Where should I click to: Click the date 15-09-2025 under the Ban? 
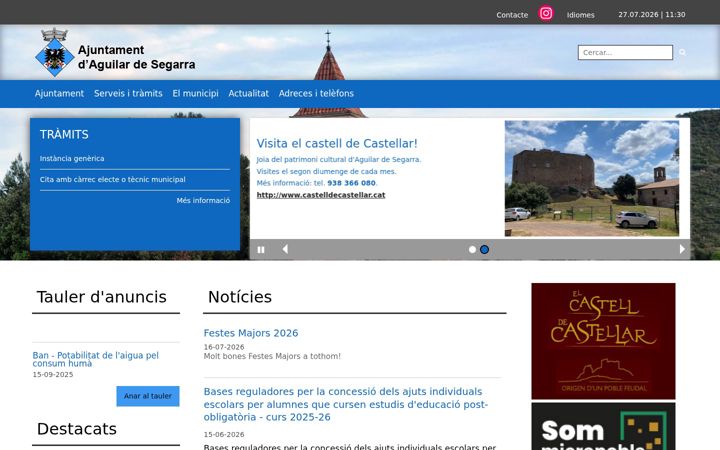click(53, 375)
